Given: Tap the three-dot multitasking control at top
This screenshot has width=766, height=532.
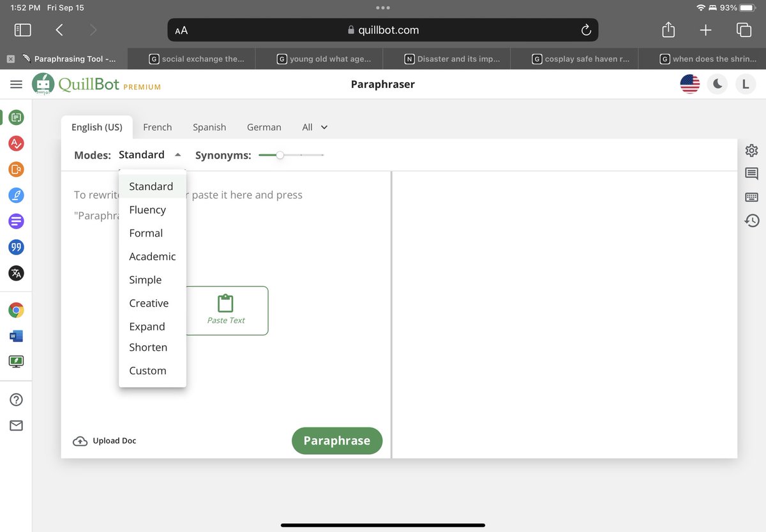Looking at the screenshot, I should (383, 8).
